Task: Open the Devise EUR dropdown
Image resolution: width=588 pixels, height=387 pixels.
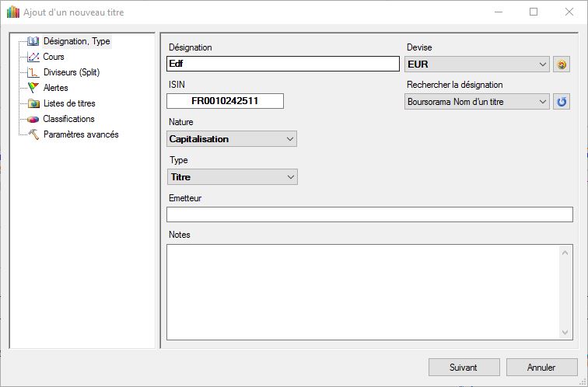Action: [x=542, y=64]
